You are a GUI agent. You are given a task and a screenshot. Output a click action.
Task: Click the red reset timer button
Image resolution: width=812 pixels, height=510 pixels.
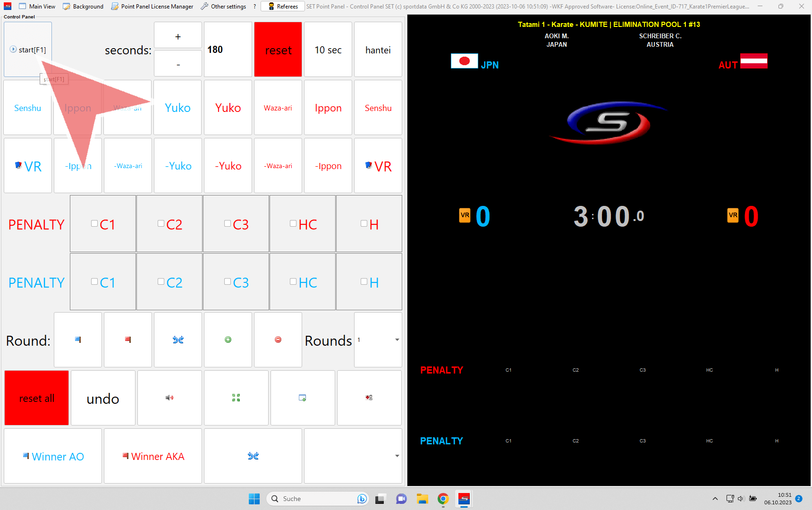coord(278,50)
